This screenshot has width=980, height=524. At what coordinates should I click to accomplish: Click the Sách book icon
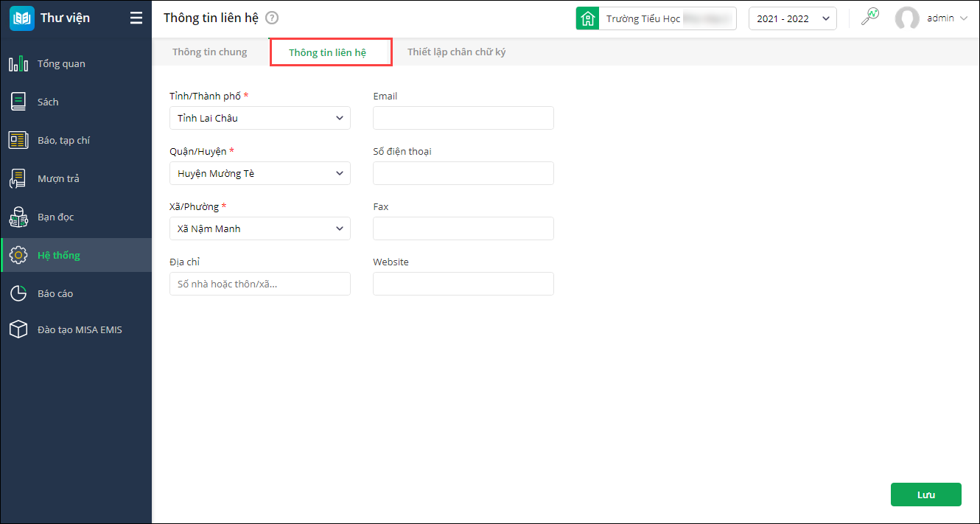(x=18, y=102)
